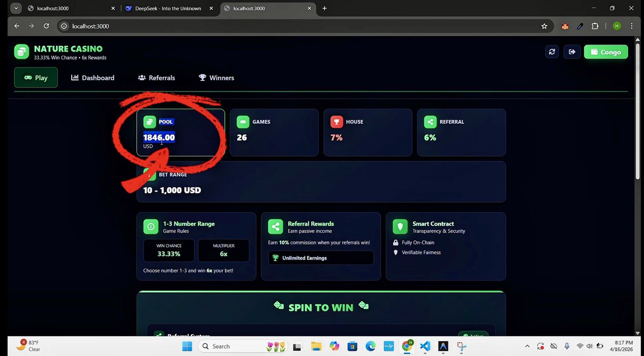Open Microsoft Store from the taskbar
The image size is (644, 356).
tap(352, 346)
